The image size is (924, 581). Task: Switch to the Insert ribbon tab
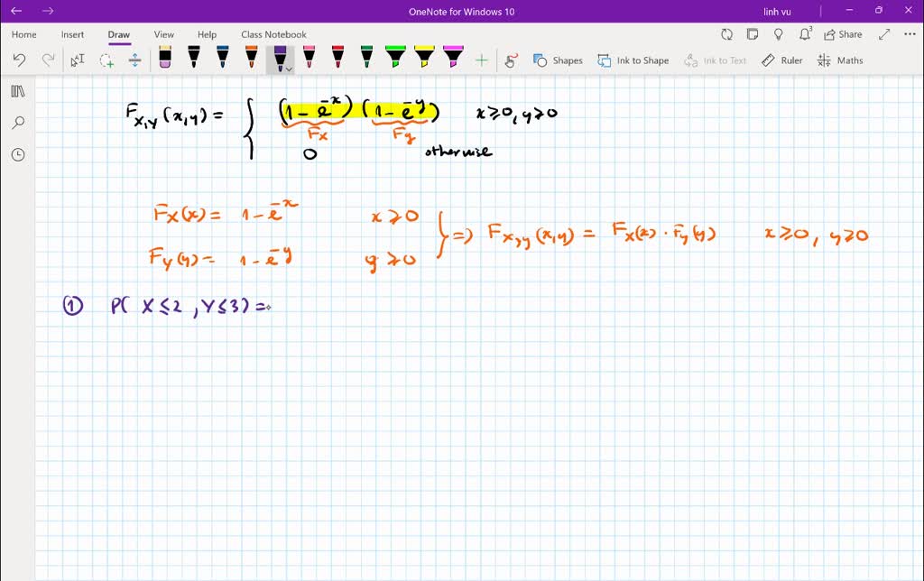72,34
